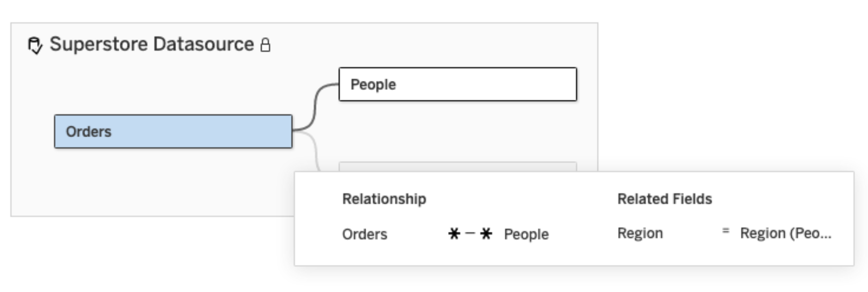
Task: Select the Orders table in the canvas
Action: pos(173,132)
